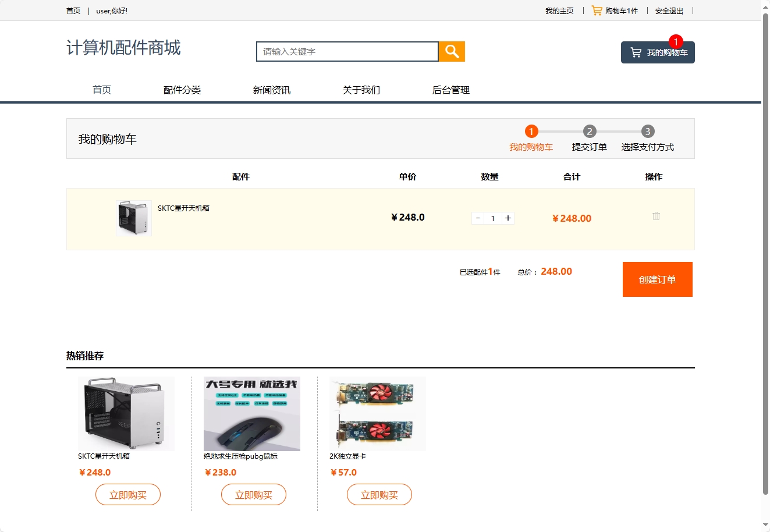Click the 创建订单 button
770x532 pixels.
[x=658, y=279]
